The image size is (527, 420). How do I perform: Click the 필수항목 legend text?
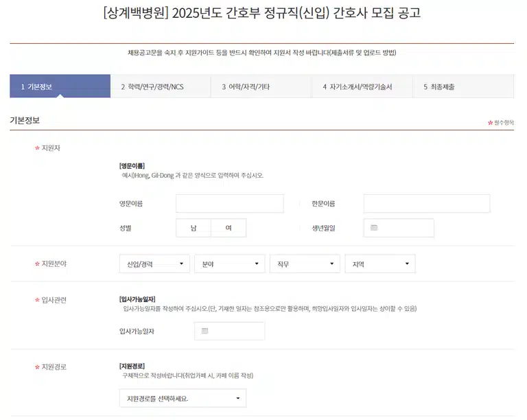504,123
